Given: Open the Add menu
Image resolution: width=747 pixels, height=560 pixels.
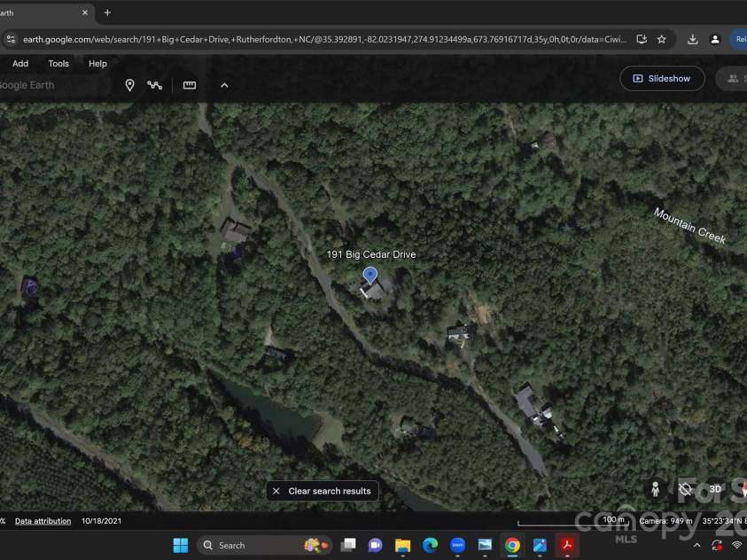Looking at the screenshot, I should [x=20, y=63].
